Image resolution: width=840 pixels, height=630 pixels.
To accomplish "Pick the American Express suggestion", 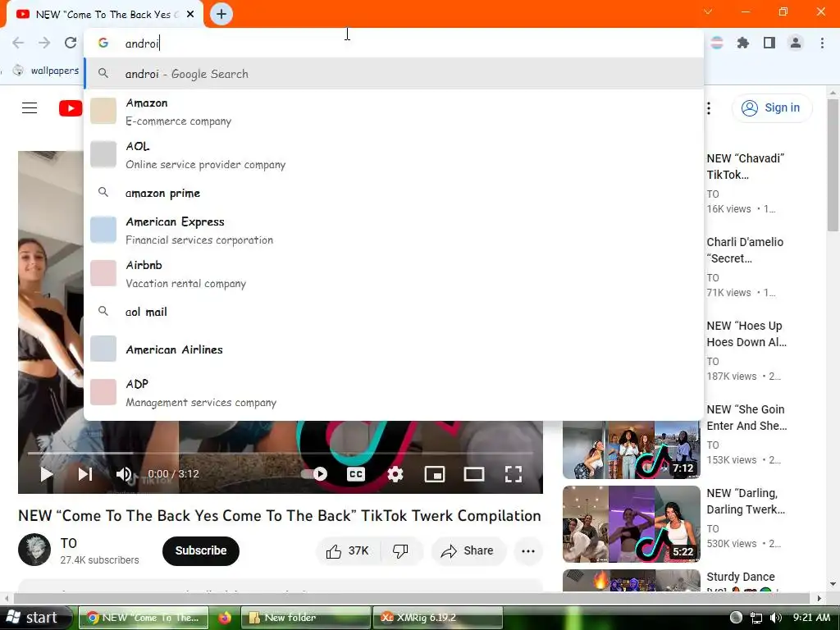I will pyautogui.click(x=394, y=231).
